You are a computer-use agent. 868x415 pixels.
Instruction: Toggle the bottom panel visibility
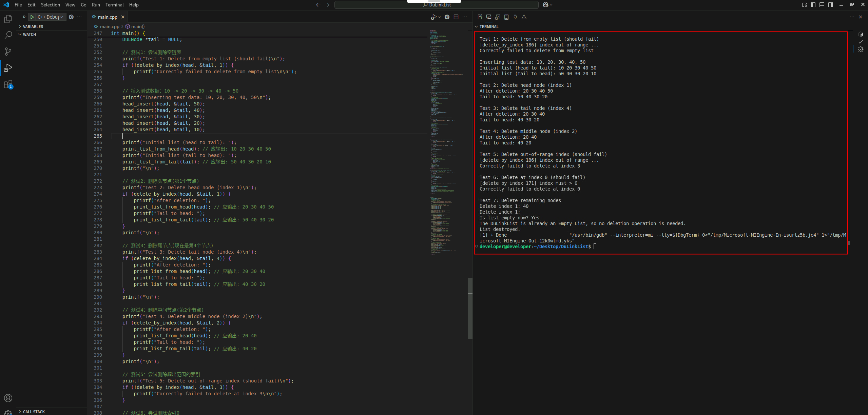point(822,5)
